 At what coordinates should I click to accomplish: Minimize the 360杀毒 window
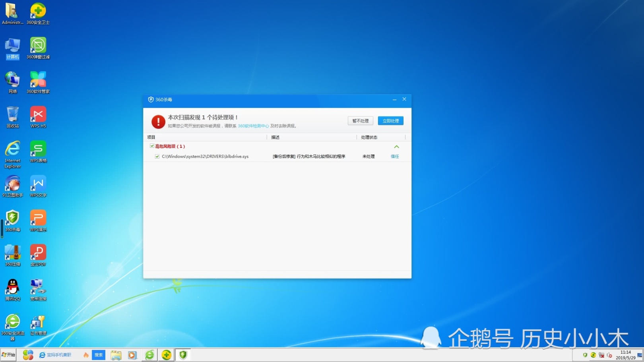pos(394,99)
